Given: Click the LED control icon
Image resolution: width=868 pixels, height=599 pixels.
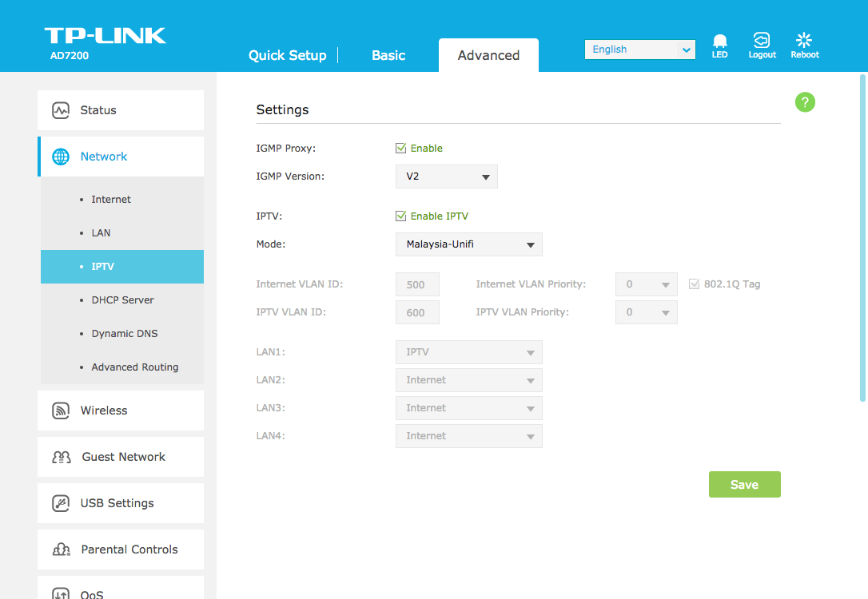Looking at the screenshot, I should coord(719,42).
